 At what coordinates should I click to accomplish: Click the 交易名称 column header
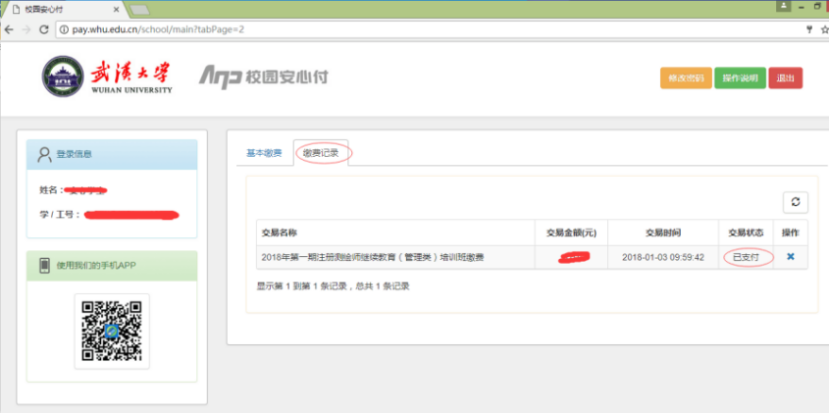point(281,232)
